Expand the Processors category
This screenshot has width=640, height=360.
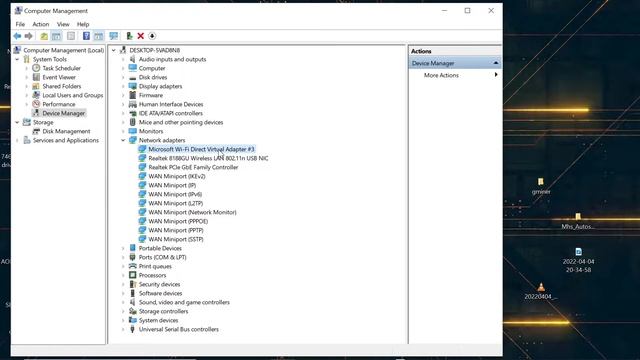[123, 275]
